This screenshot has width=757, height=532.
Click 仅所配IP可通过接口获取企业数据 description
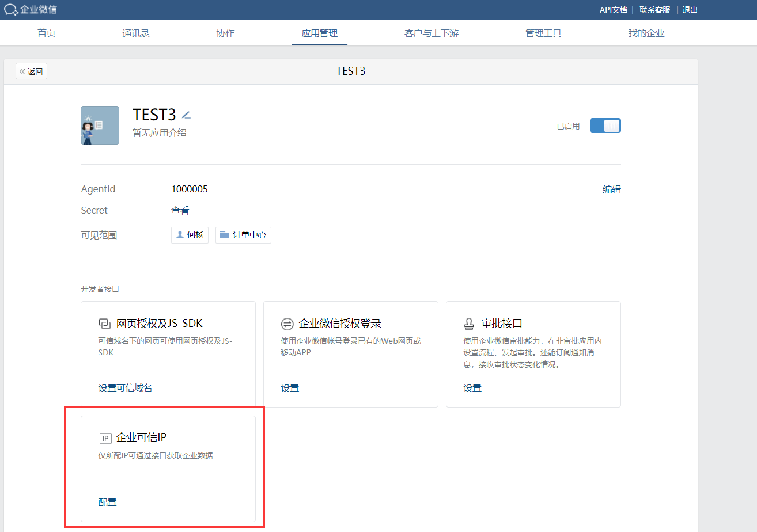click(x=156, y=455)
